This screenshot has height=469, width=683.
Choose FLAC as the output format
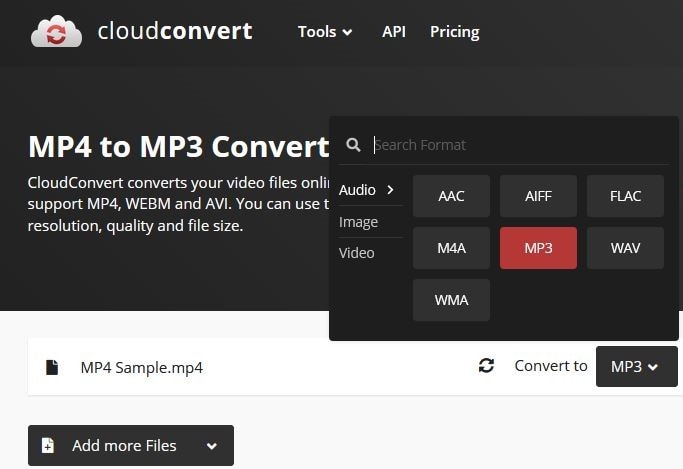(626, 196)
